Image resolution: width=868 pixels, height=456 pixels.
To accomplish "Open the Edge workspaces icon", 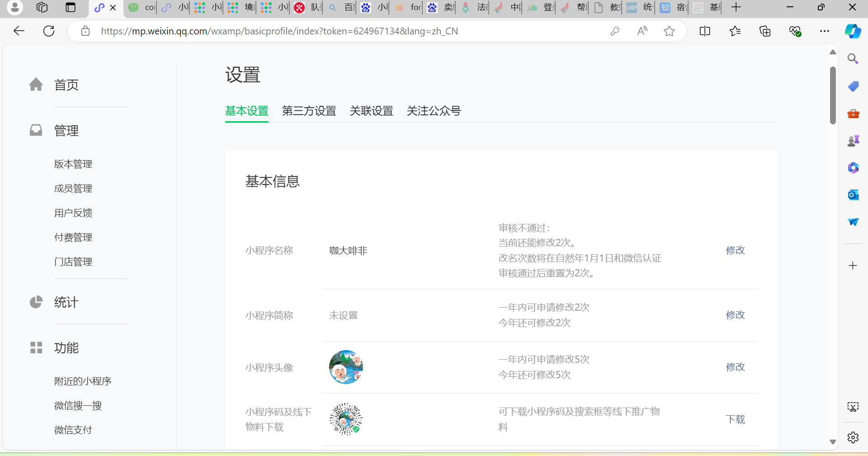I will click(x=42, y=7).
